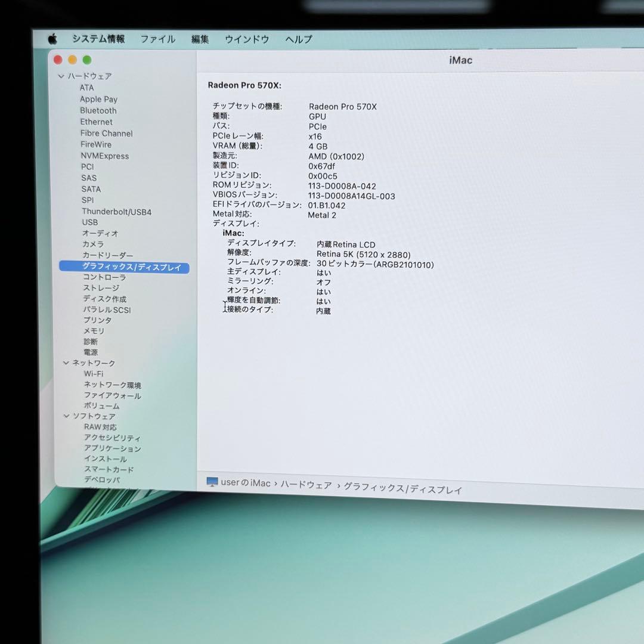Select スマートカード in the sidebar
This screenshot has width=644, height=644.
pos(109,469)
